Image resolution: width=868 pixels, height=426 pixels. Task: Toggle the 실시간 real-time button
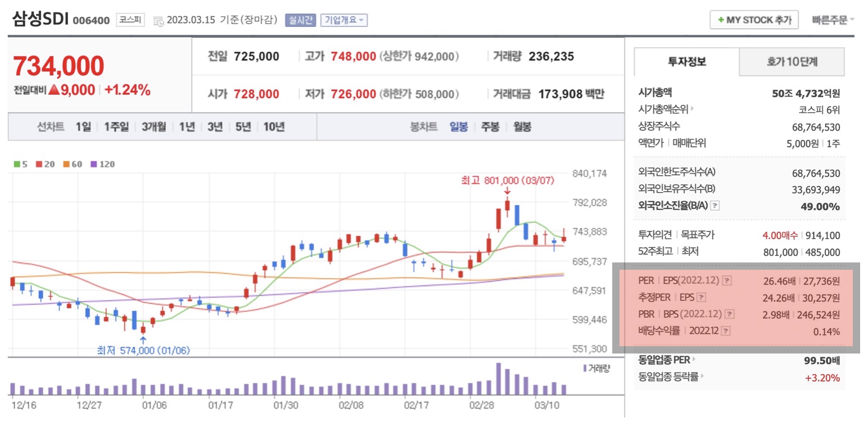point(301,20)
